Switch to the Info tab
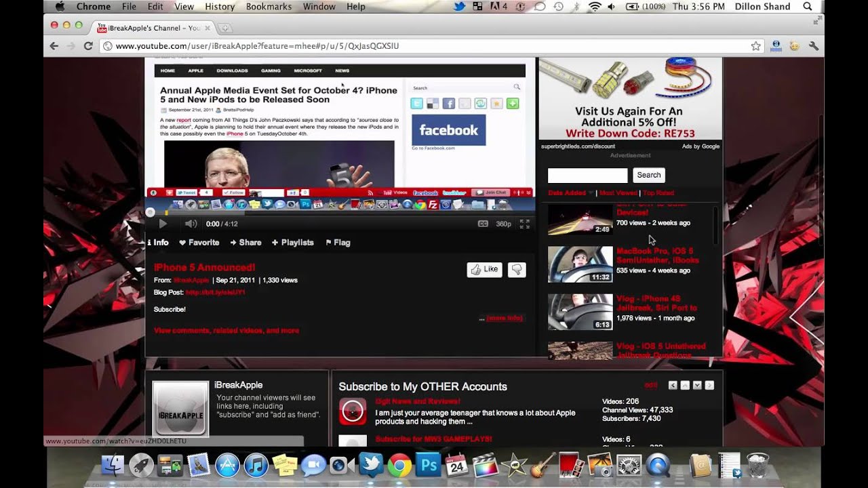 [158, 243]
